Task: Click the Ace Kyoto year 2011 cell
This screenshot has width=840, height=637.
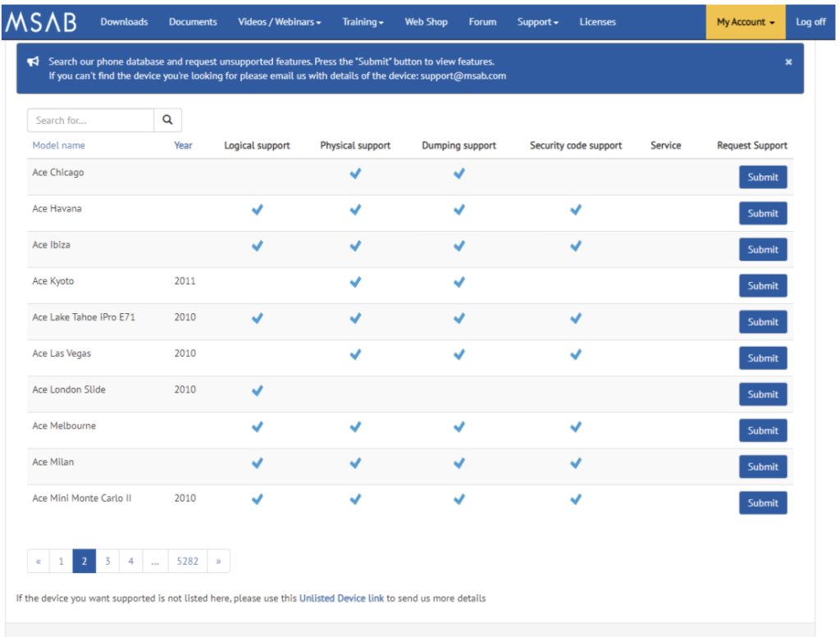Action: (185, 281)
